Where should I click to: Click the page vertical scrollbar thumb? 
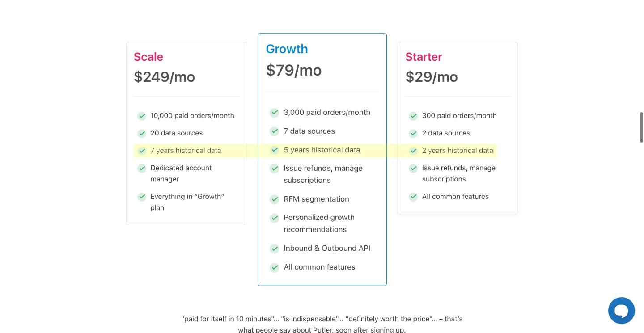641,127
